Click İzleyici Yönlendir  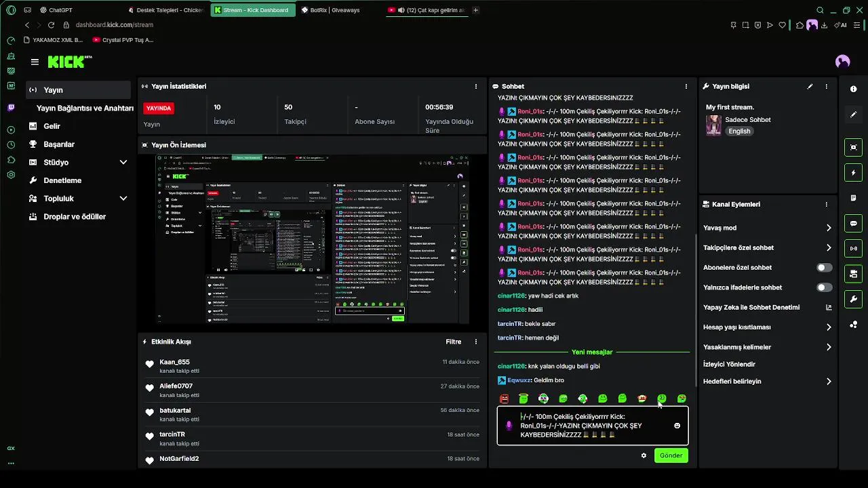click(x=729, y=364)
